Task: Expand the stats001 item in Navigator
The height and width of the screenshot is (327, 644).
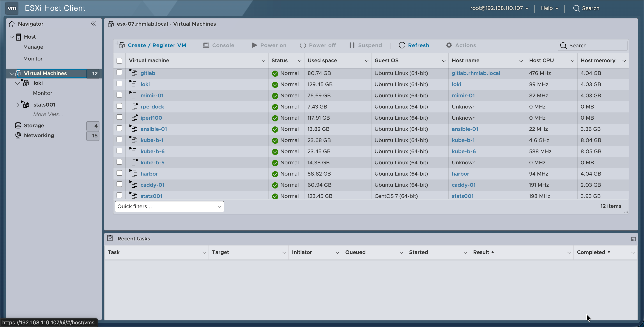Action: [18, 105]
